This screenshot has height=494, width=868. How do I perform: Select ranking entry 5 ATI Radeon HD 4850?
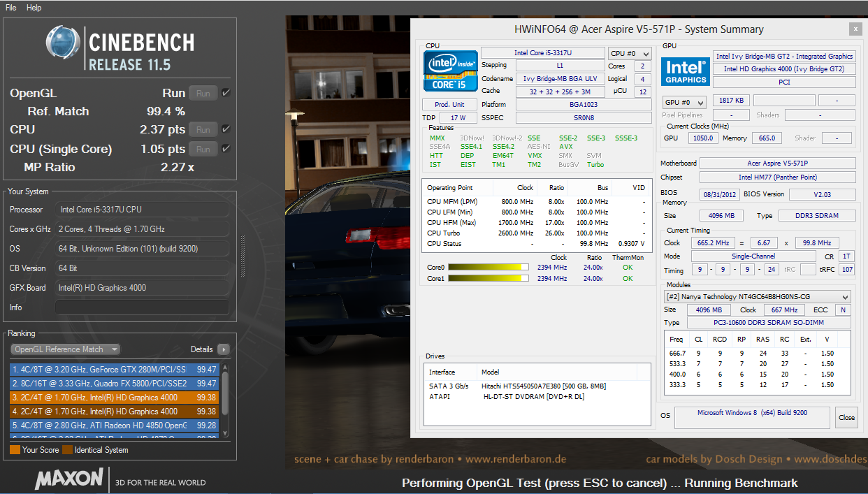point(115,425)
